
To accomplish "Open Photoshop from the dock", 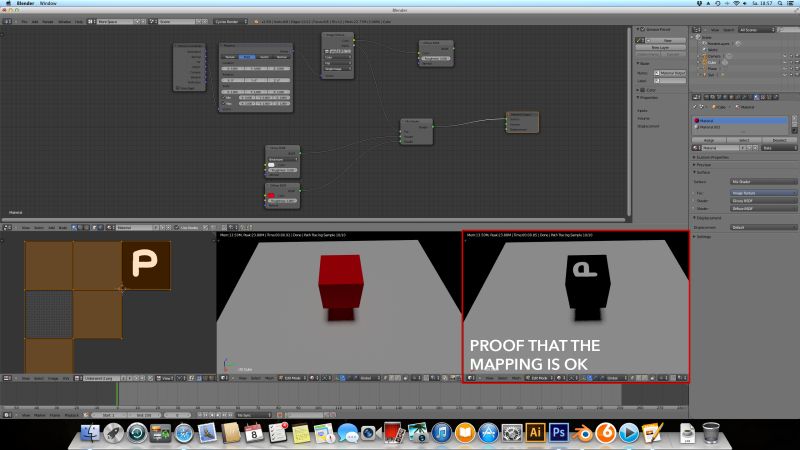I will [558, 433].
